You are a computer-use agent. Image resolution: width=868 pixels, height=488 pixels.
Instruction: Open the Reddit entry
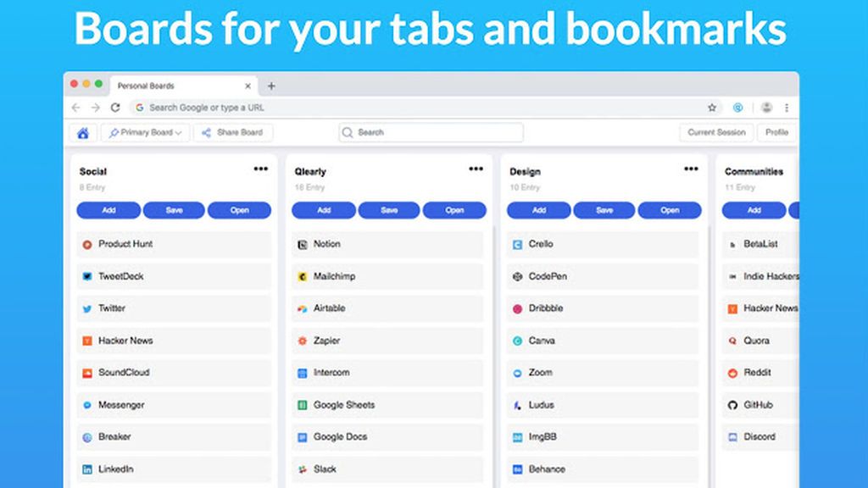(760, 373)
